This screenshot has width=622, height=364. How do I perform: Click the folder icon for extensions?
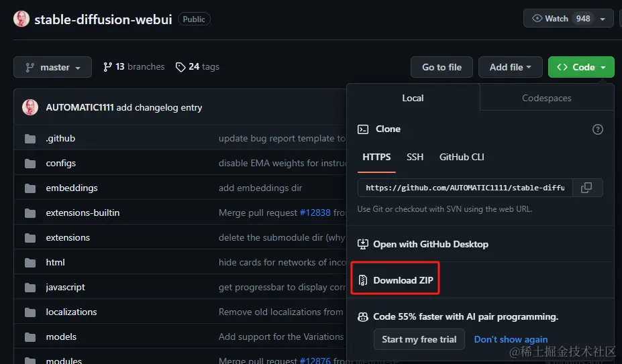pyautogui.click(x=30, y=238)
